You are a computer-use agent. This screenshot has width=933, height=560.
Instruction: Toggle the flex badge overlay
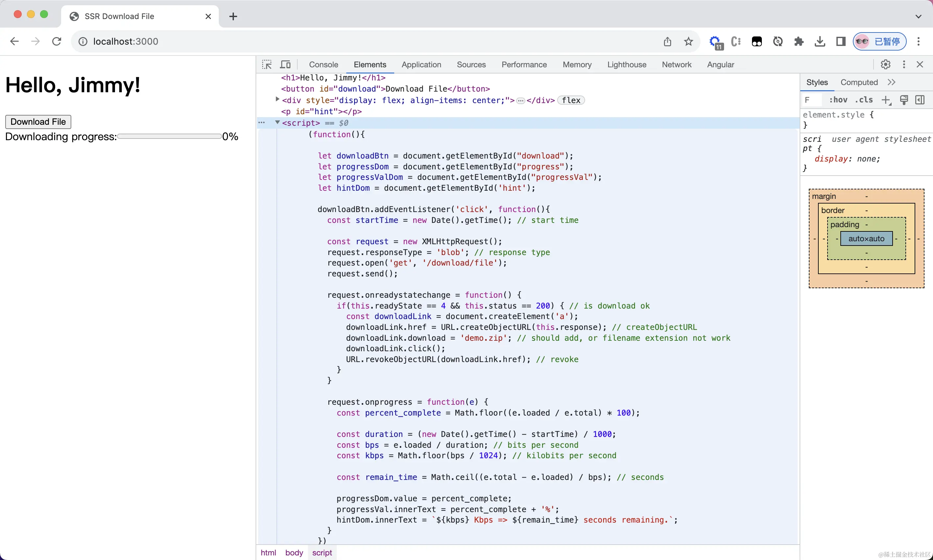[x=571, y=100]
